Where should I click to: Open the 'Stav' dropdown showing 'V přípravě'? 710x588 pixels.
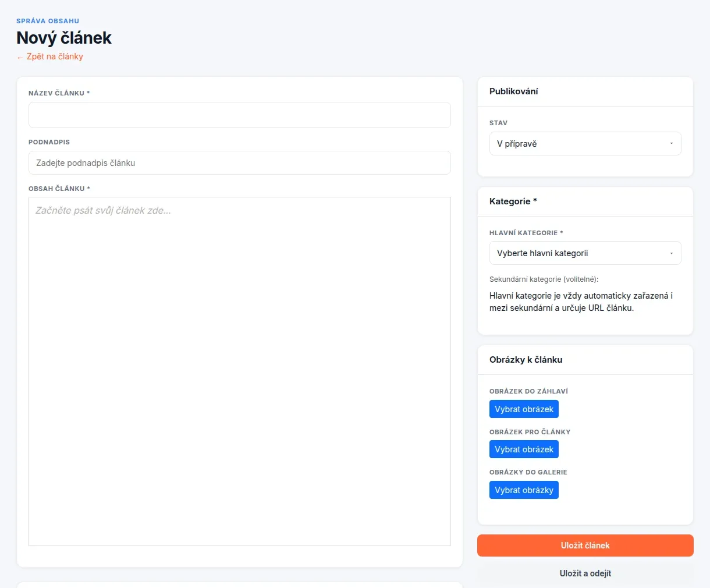click(585, 144)
